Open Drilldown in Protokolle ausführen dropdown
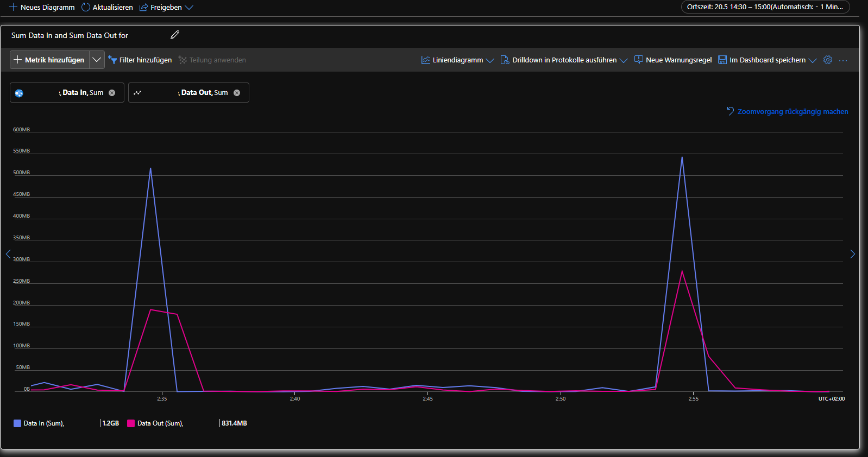868x457 pixels. [564, 60]
